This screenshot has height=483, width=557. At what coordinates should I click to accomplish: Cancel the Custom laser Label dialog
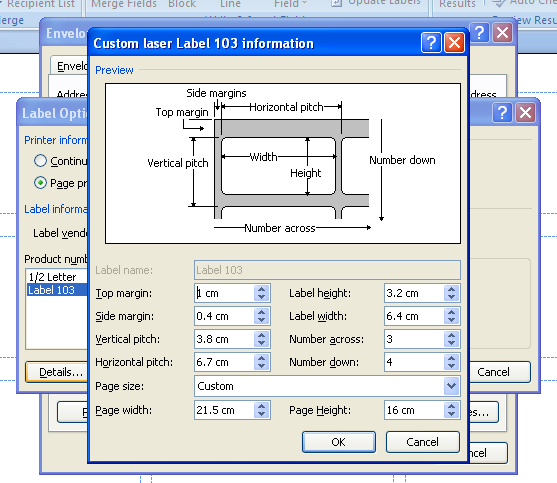422,442
